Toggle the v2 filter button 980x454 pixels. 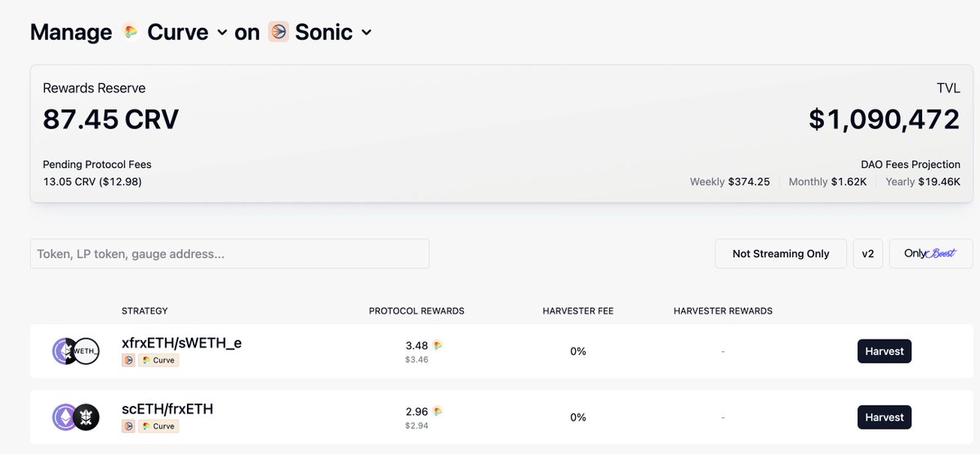(x=867, y=254)
